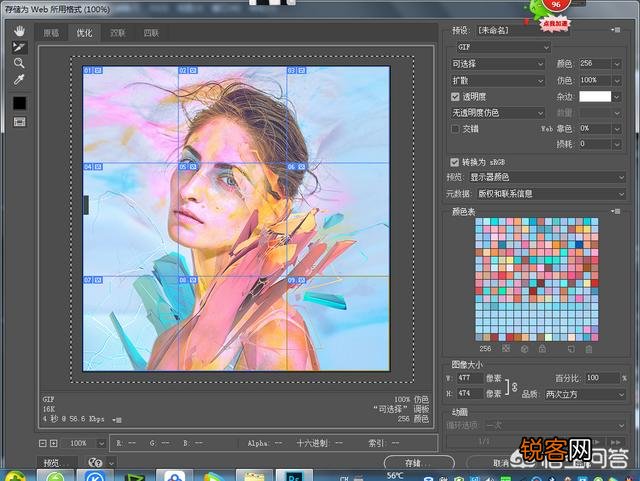Open download speed menu icon beside 56.6 Kbps

coord(117,420)
